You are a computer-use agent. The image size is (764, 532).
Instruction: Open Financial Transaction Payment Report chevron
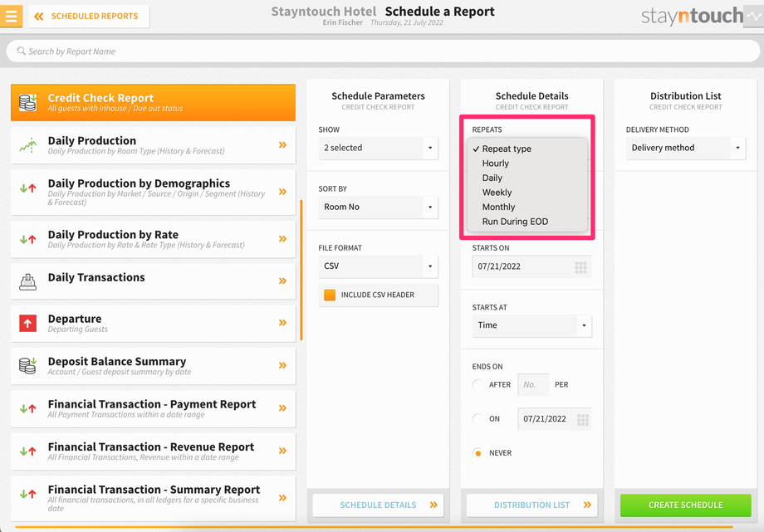(282, 408)
